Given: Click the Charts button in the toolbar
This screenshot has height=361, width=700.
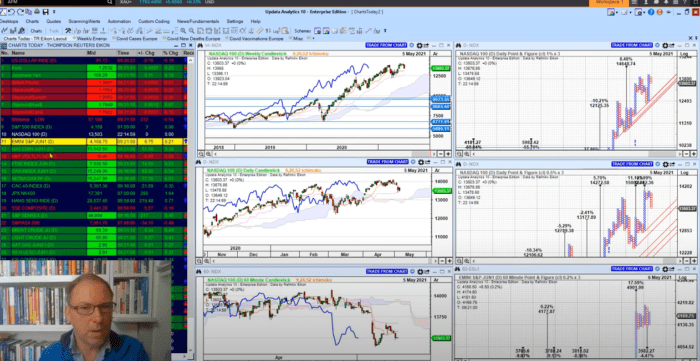Looking at the screenshot, I should click(36, 31).
